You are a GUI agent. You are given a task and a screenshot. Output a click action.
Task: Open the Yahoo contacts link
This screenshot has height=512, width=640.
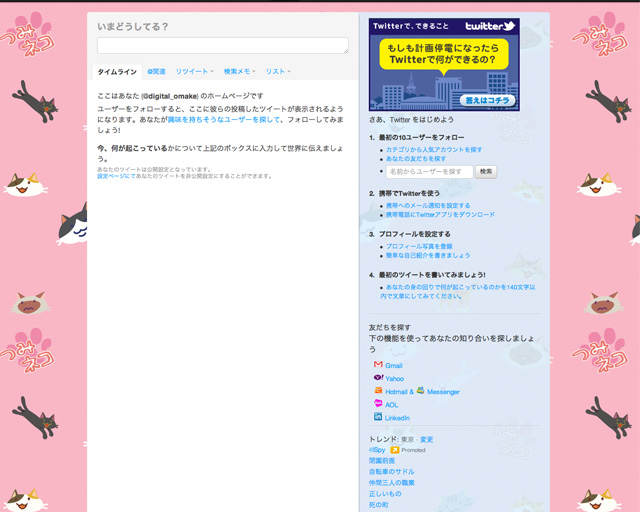point(395,378)
